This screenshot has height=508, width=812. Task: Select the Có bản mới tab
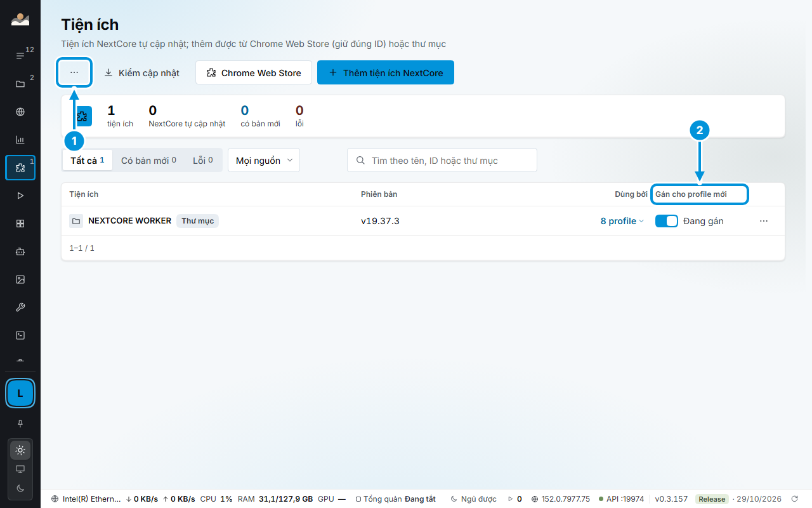[148, 161]
